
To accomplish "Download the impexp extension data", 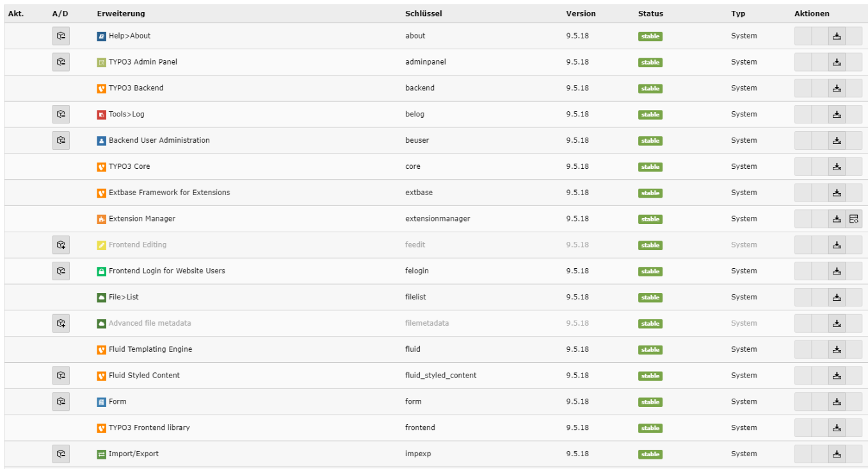I will 837,454.
